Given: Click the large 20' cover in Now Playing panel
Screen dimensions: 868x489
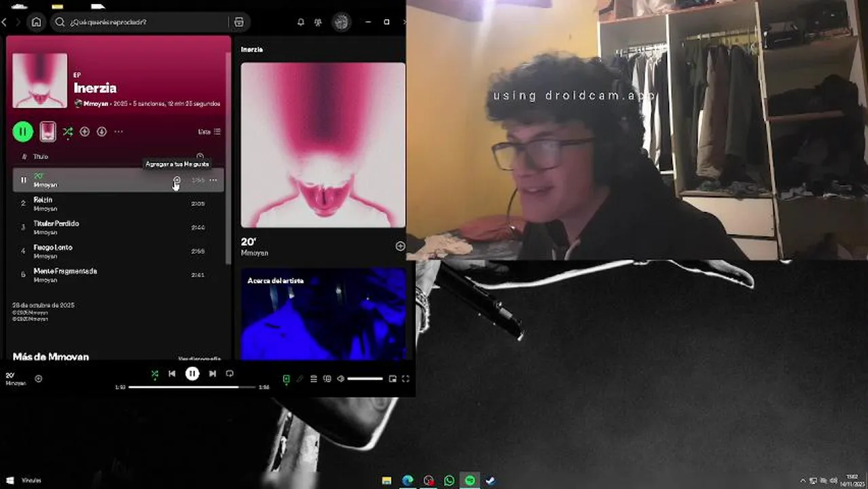Looking at the screenshot, I should pyautogui.click(x=323, y=145).
